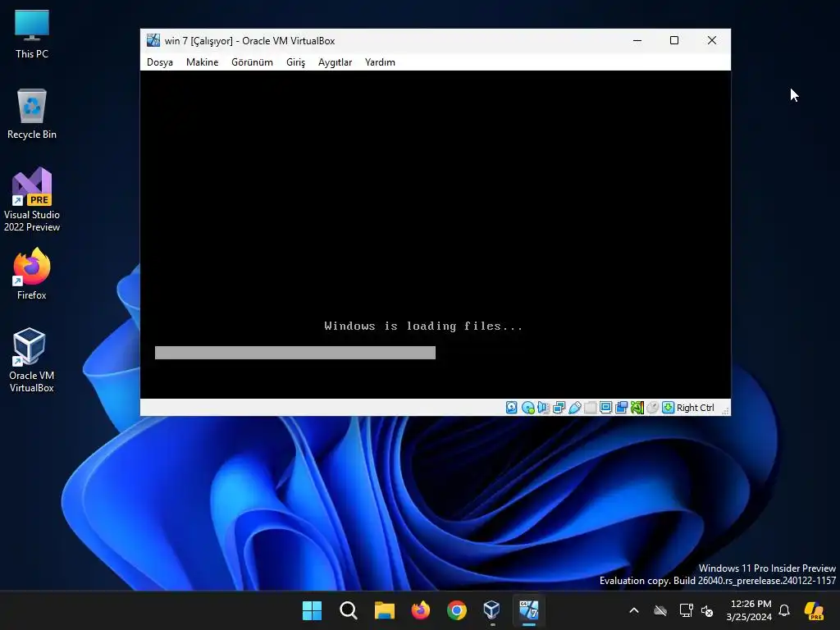This screenshot has height=630, width=840.
Task: Click the optical disc status icon
Action: click(527, 408)
